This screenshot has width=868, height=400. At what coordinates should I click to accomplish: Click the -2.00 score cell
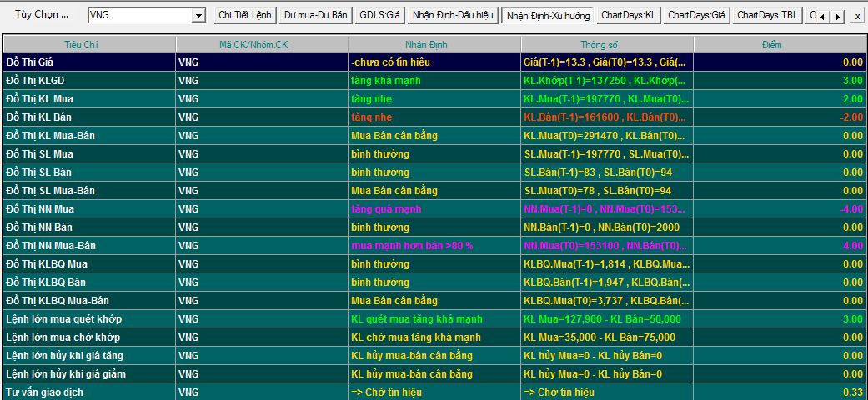click(780, 117)
